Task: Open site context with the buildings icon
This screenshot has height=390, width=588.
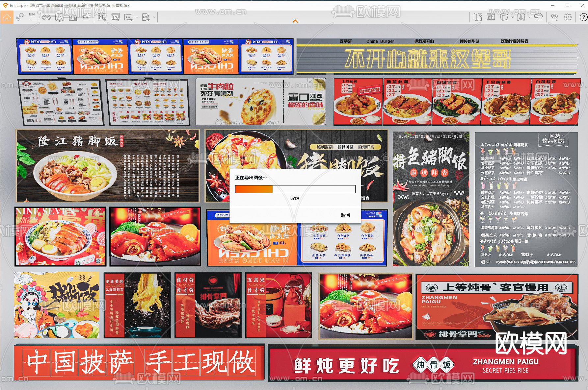Action: click(73, 17)
